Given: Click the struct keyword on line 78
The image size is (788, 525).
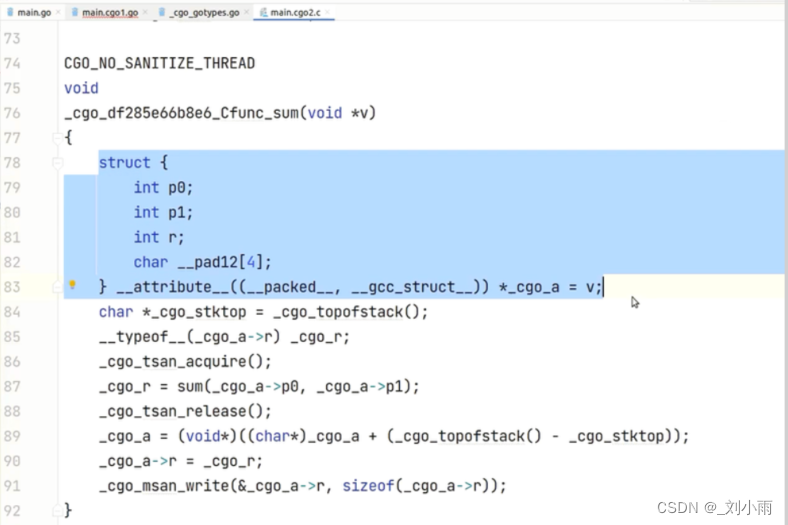Looking at the screenshot, I should pos(124,163).
